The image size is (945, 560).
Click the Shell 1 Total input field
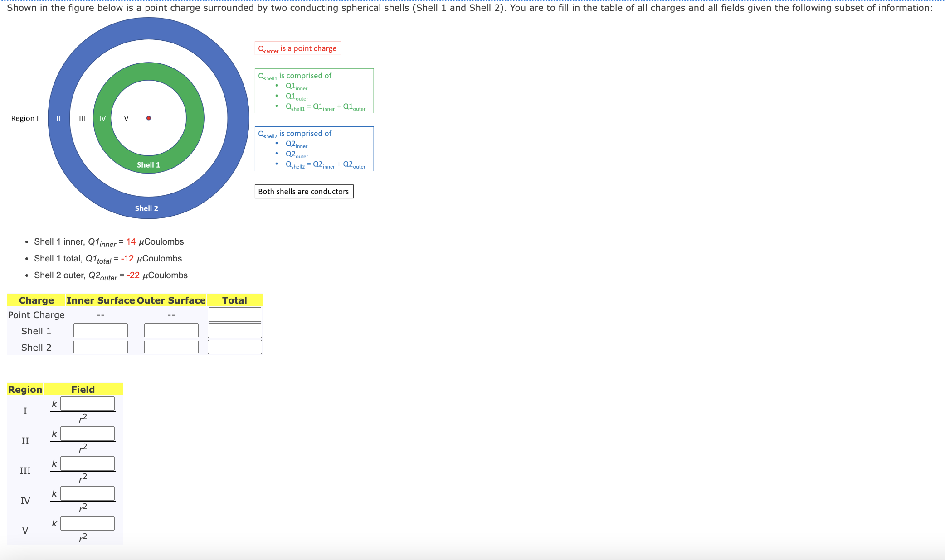coord(234,331)
